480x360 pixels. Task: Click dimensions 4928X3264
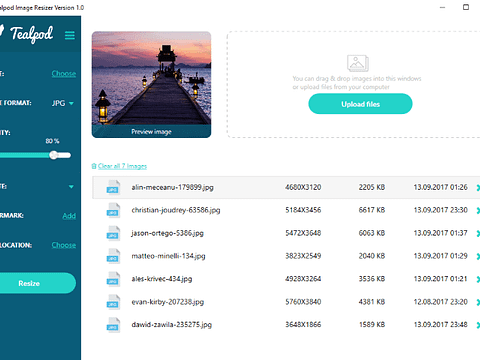click(x=303, y=279)
